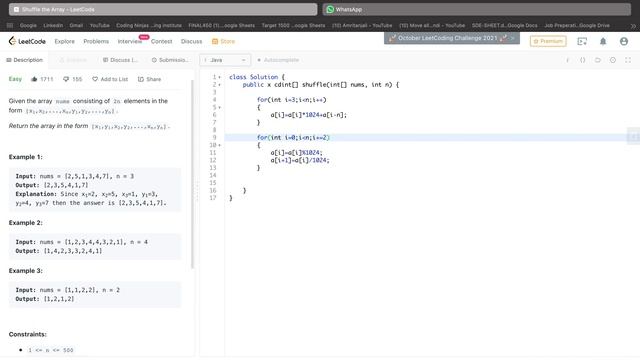Open the Google bookmark

pyautogui.click(x=28, y=25)
